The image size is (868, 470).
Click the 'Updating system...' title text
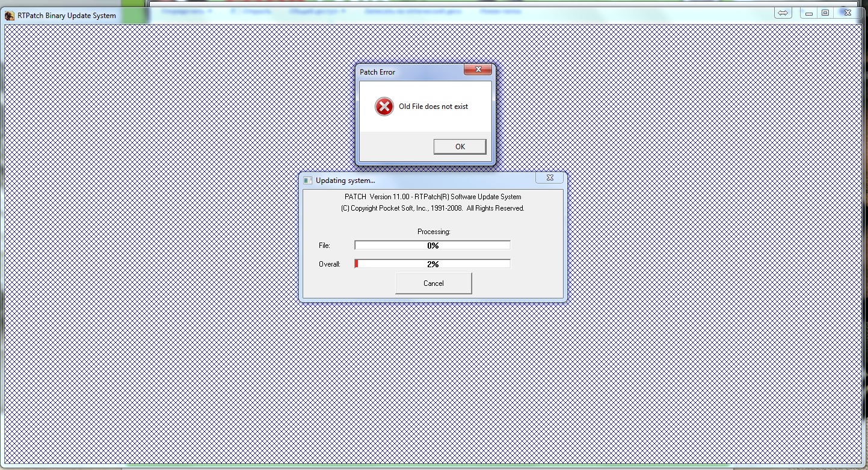coord(345,180)
